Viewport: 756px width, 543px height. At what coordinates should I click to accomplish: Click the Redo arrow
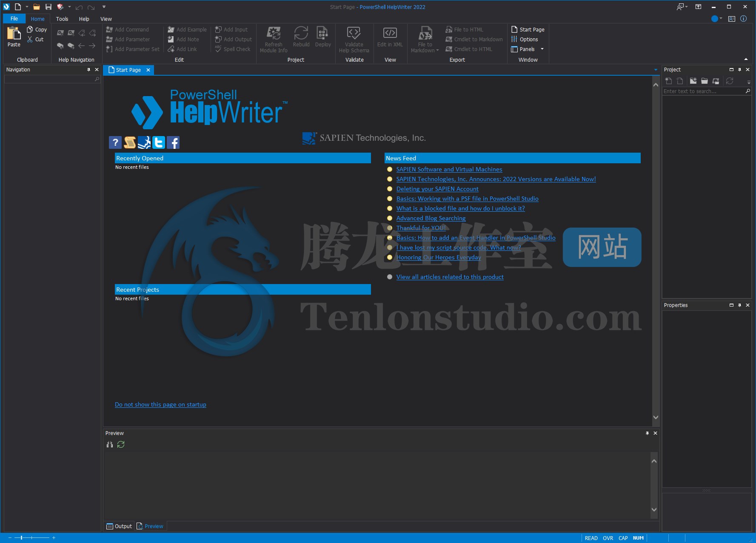tap(91, 7)
